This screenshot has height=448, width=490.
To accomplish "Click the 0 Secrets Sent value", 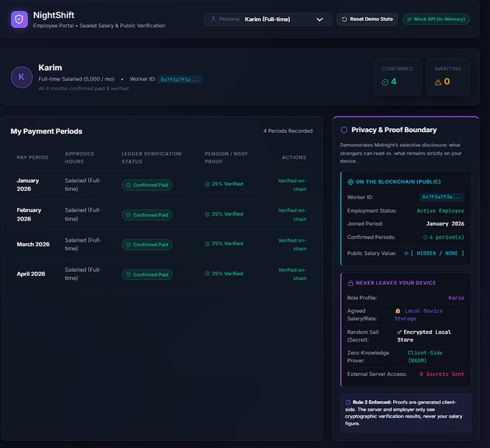I will pyautogui.click(x=442, y=375).
